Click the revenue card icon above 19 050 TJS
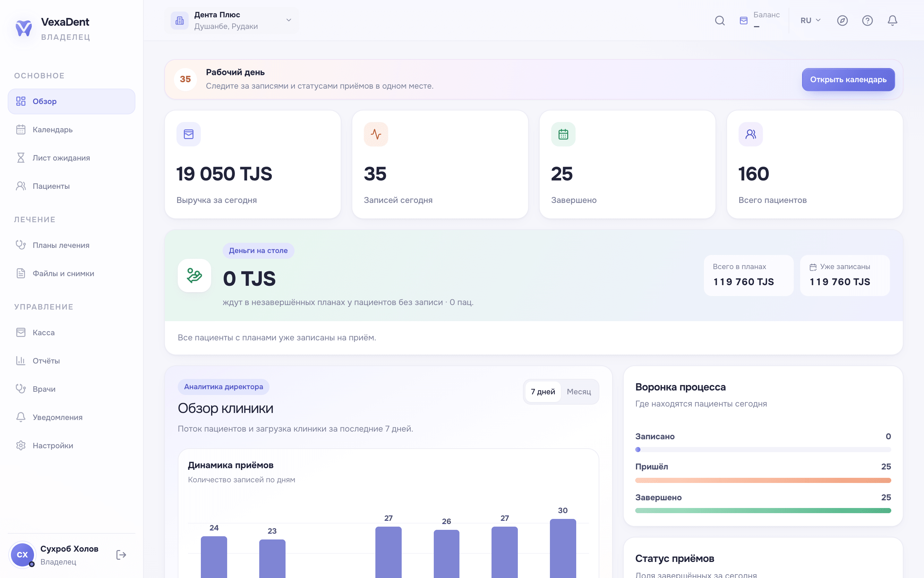 [189, 134]
